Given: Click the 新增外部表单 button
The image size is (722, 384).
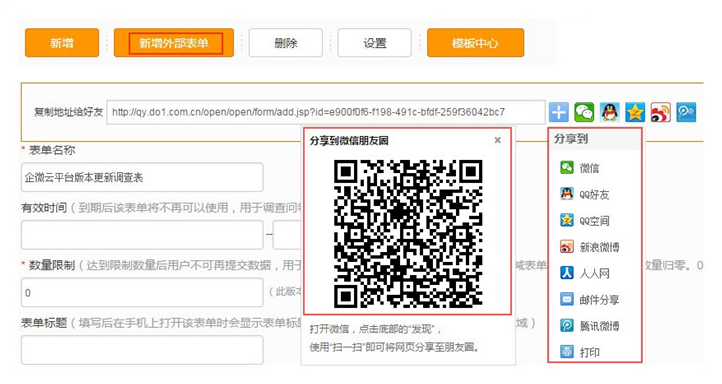Looking at the screenshot, I should coord(174,43).
